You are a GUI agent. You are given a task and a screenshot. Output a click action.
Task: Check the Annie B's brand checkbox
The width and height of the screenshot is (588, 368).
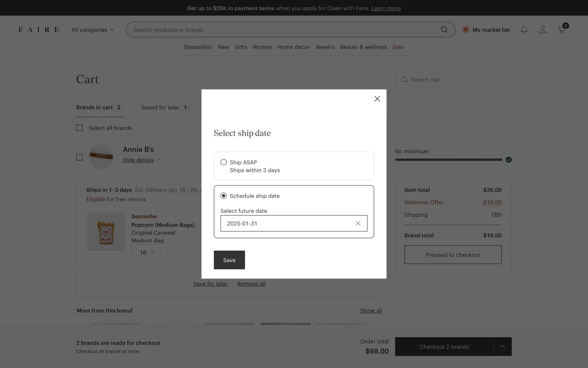pyautogui.click(x=79, y=157)
